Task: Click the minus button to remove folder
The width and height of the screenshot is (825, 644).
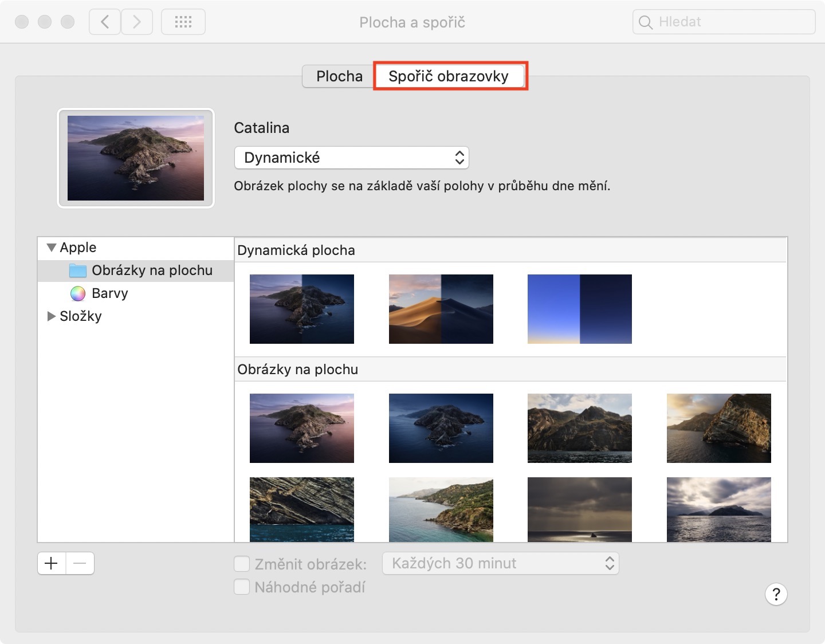Action: 80,563
